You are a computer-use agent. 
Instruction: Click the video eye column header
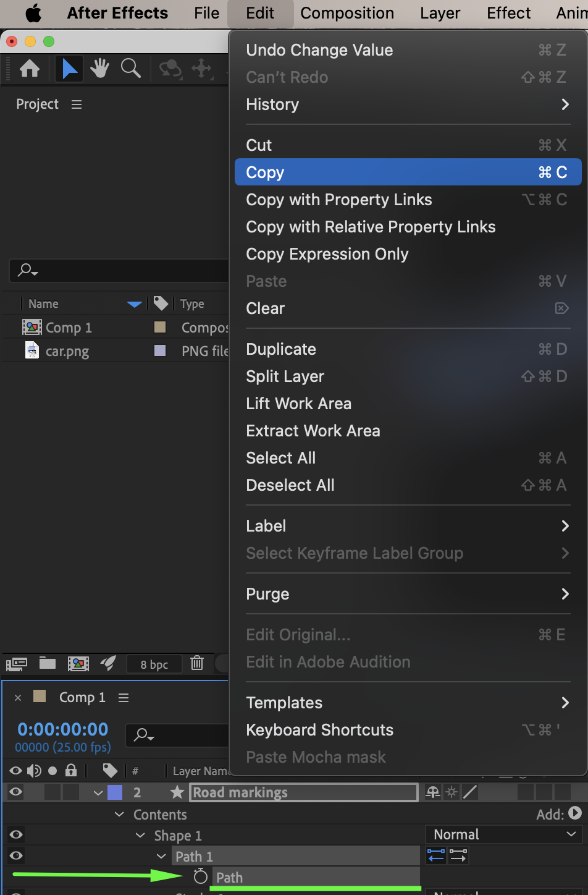[x=16, y=770]
